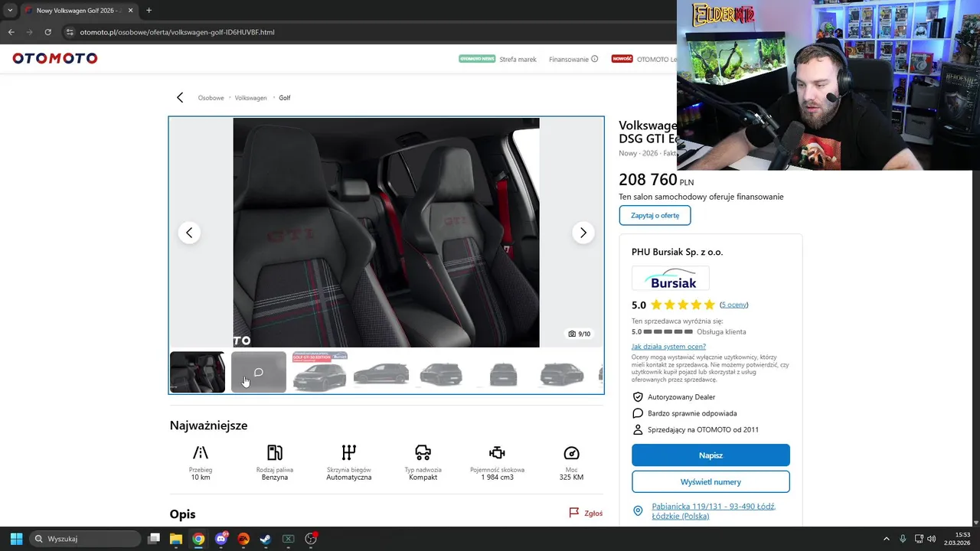Click network status tray icon
980x551 pixels.
[x=919, y=539]
